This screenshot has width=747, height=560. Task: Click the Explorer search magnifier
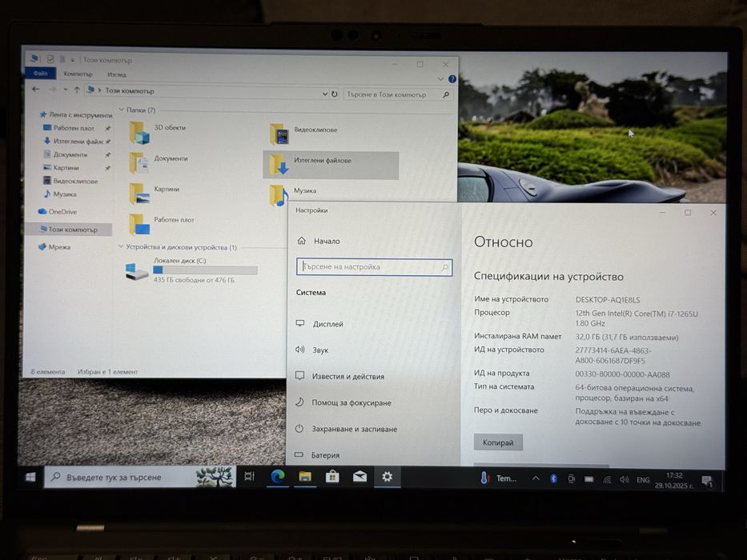coord(446,94)
